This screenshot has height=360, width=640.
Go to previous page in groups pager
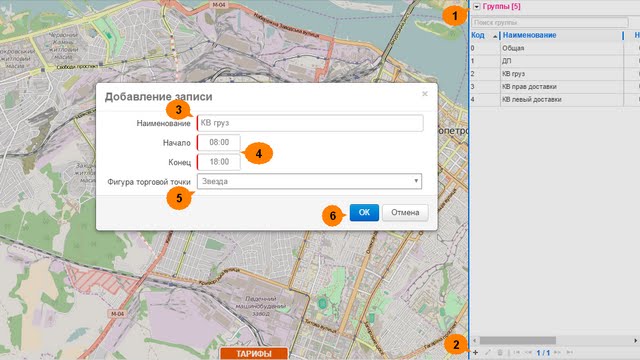[529, 352]
